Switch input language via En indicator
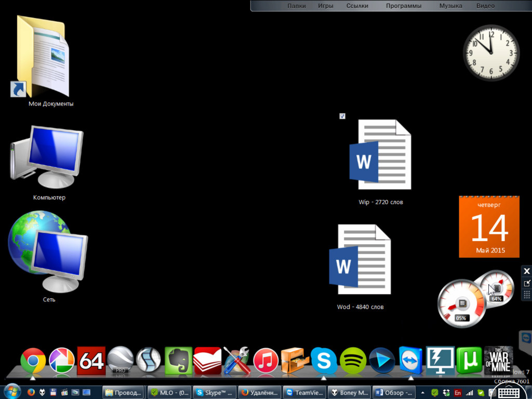The height and width of the screenshot is (399, 532). 458,393
